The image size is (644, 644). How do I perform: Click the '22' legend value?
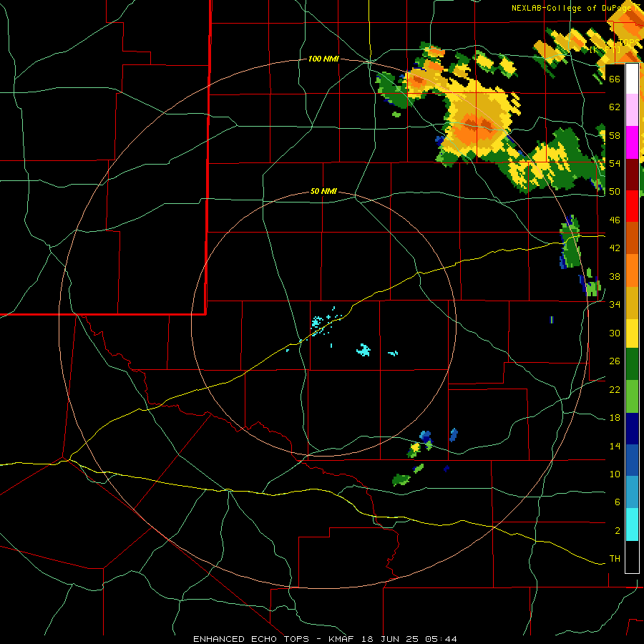[615, 389]
